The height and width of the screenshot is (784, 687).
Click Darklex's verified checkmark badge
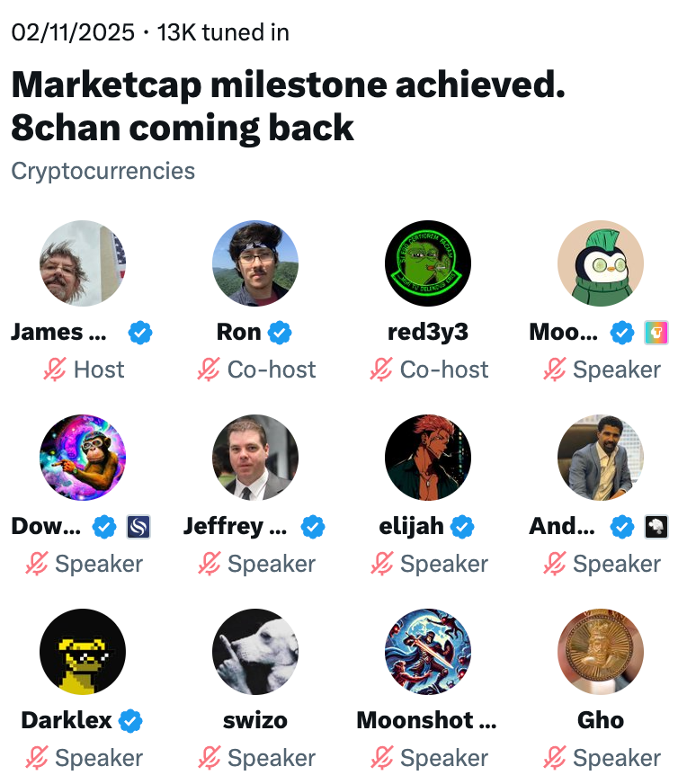pos(131,721)
